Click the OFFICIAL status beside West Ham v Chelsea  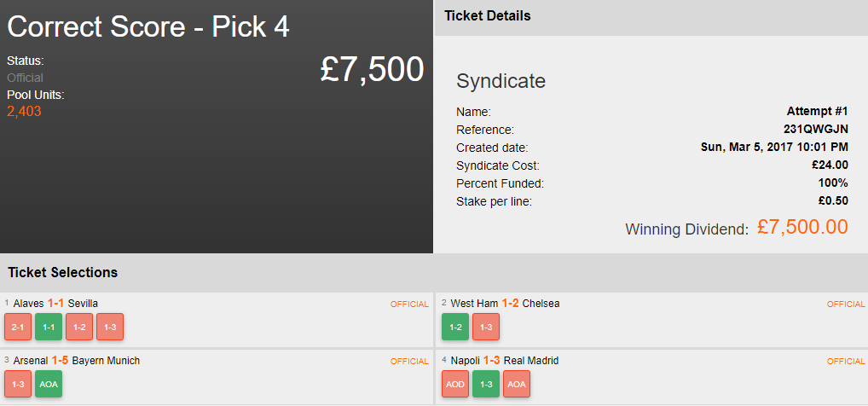pyautogui.click(x=846, y=304)
